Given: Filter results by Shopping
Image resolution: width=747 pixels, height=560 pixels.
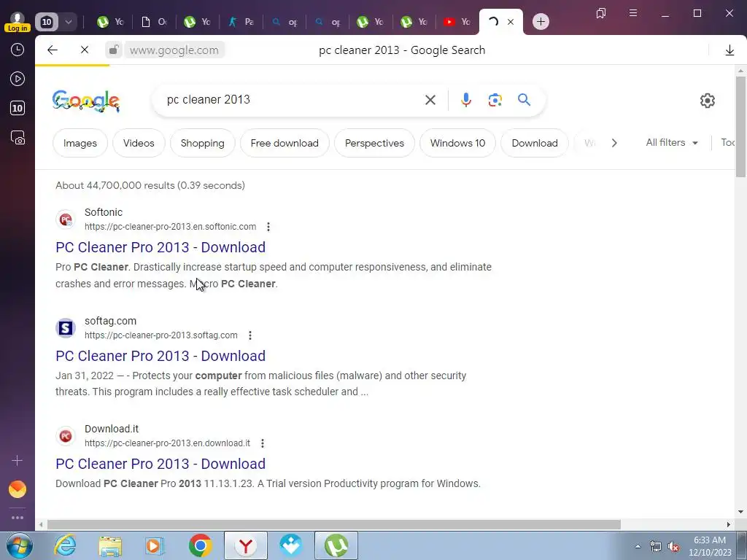Looking at the screenshot, I should 203,143.
